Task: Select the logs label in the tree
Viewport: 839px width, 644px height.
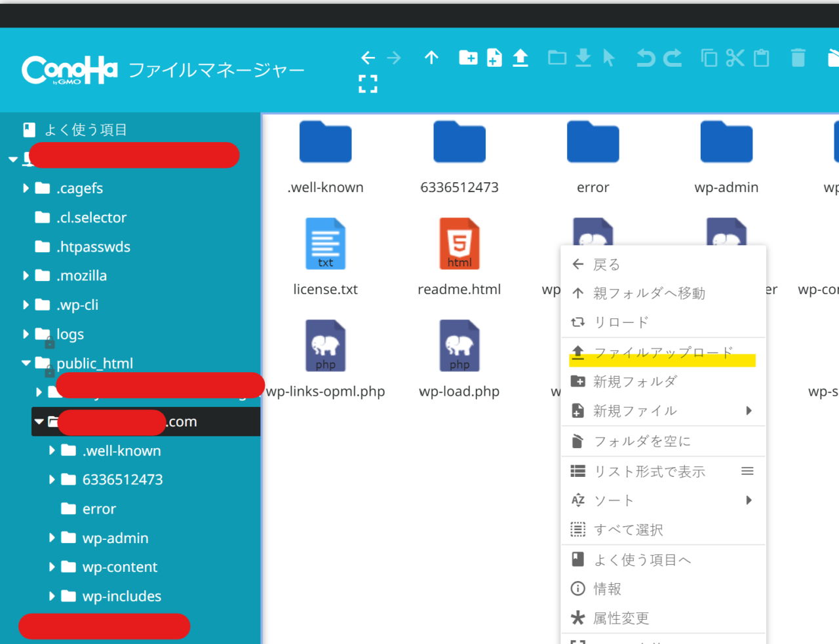Action: coord(70,334)
